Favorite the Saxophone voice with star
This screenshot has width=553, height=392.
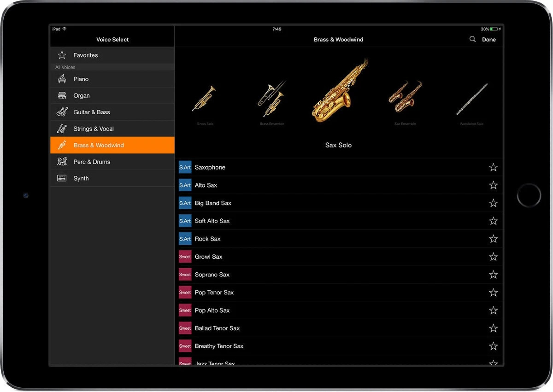[x=493, y=167]
